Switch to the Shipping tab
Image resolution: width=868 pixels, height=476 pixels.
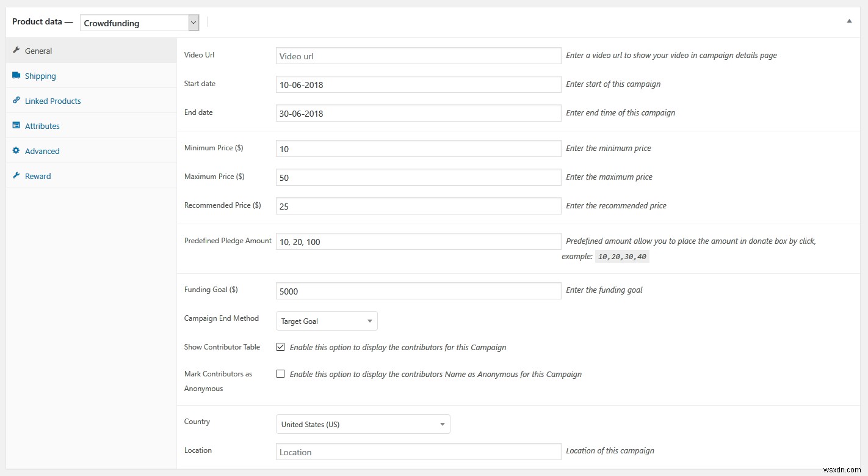pos(40,75)
